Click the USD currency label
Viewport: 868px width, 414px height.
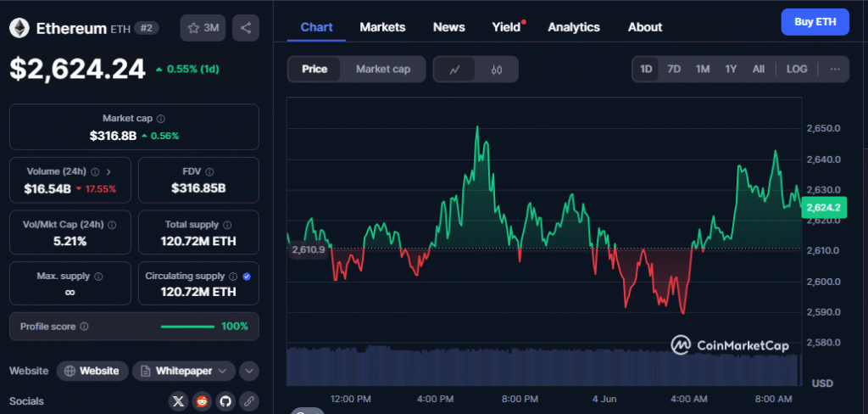[822, 383]
